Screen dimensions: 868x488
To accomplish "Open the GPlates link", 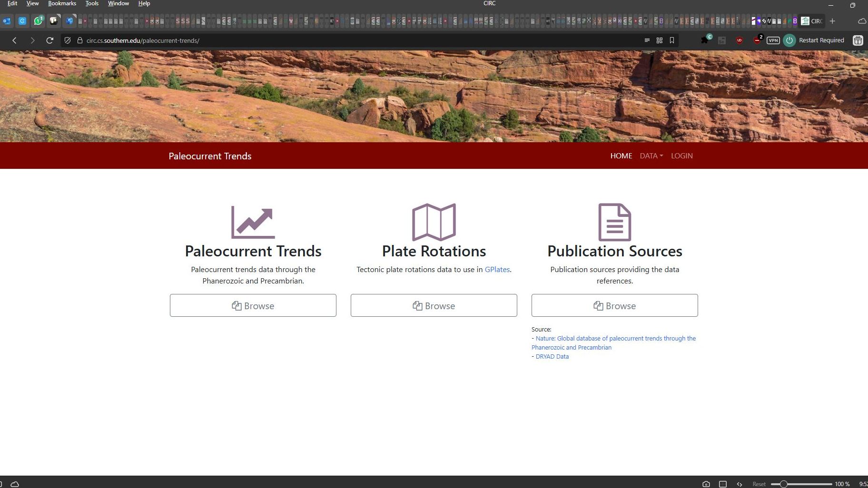I will pyautogui.click(x=497, y=269).
